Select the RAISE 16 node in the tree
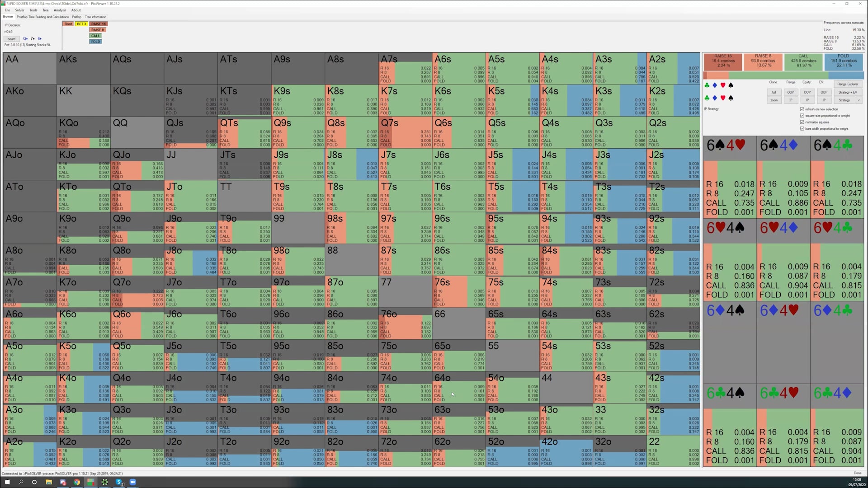This screenshot has height=488, width=868. (99, 23)
